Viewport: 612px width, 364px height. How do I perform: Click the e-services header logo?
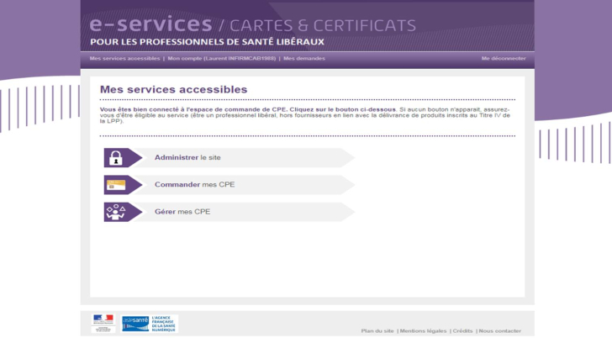[150, 24]
